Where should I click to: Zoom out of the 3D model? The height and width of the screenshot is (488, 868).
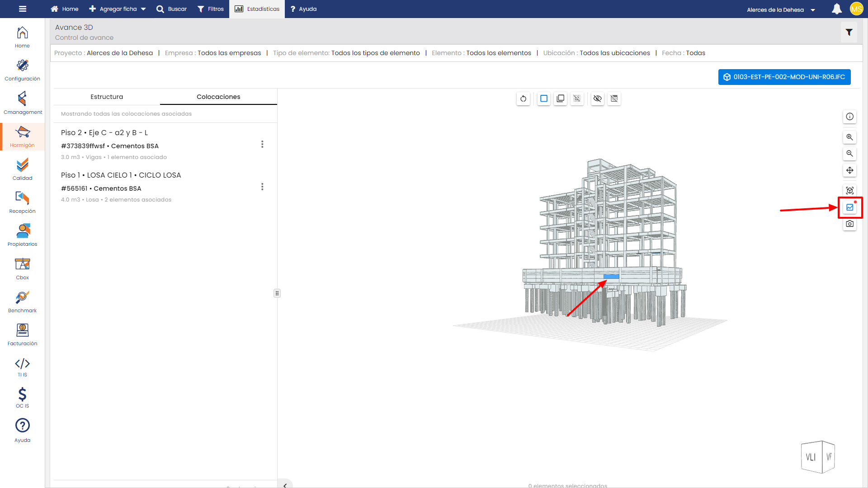(x=849, y=154)
